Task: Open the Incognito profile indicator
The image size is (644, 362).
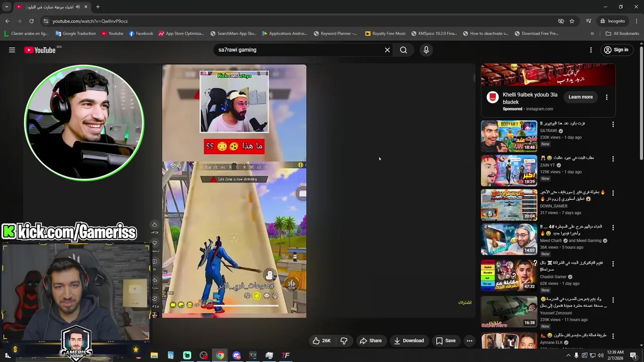Action: click(612, 21)
